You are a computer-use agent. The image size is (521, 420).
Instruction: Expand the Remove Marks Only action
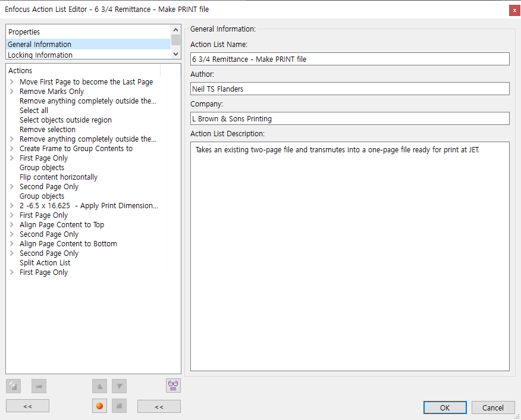(x=12, y=92)
